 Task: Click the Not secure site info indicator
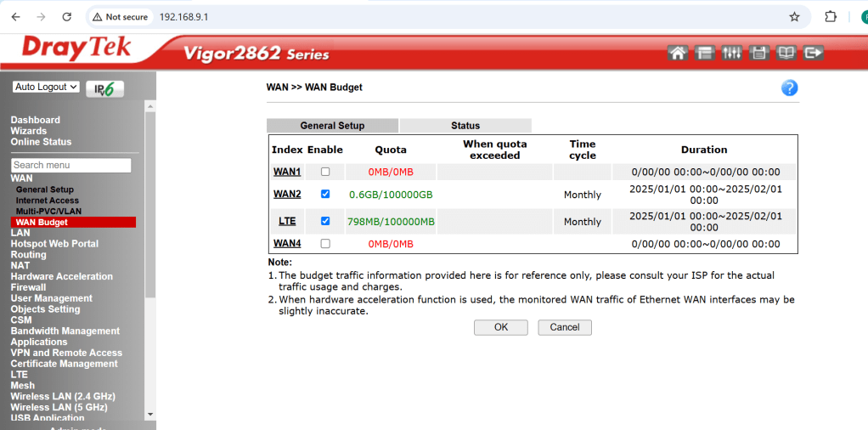point(121,17)
